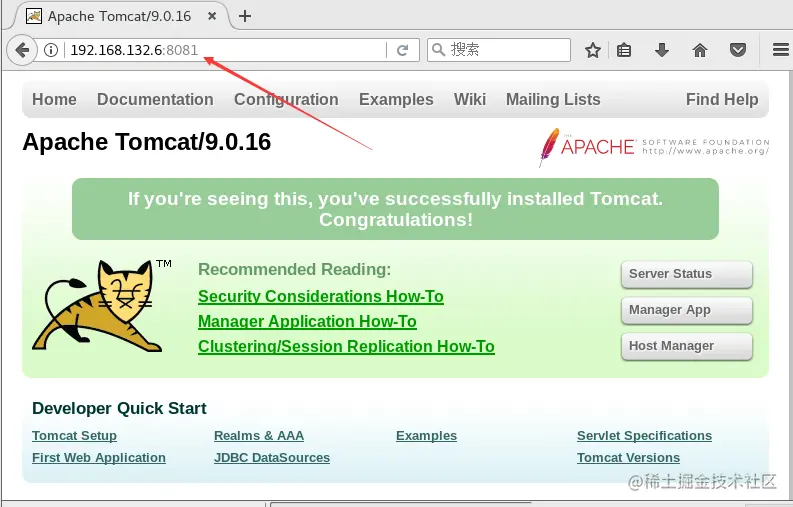The width and height of the screenshot is (793, 507).
Task: Open the Documentation navigation item
Action: pos(155,99)
